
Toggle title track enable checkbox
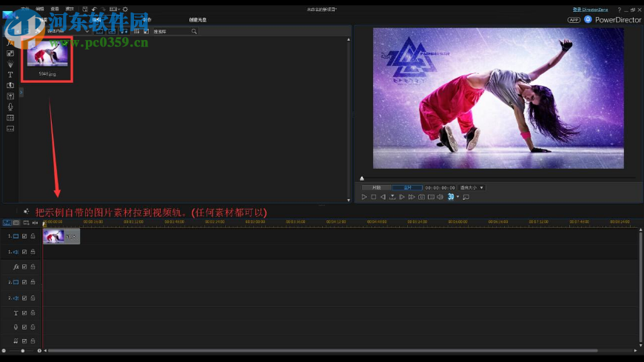click(24, 313)
